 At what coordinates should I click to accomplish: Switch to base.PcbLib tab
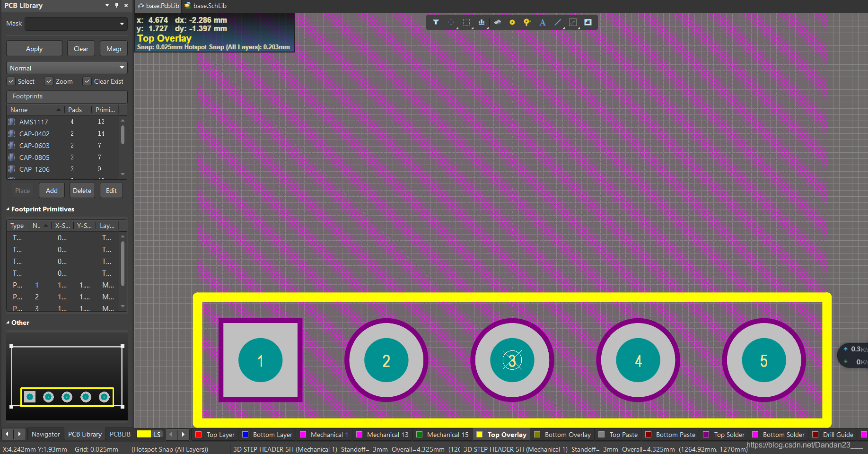158,6
